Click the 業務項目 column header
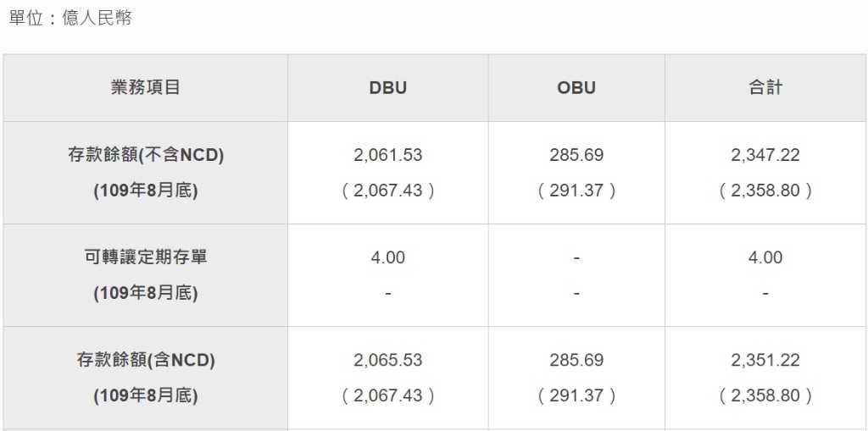Image resolution: width=868 pixels, height=431 pixels. [x=146, y=87]
